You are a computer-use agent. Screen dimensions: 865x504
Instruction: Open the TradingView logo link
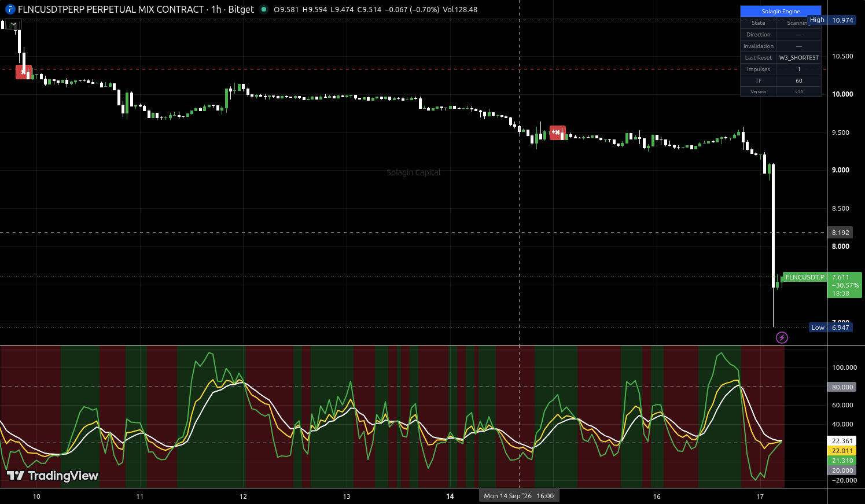[53, 476]
